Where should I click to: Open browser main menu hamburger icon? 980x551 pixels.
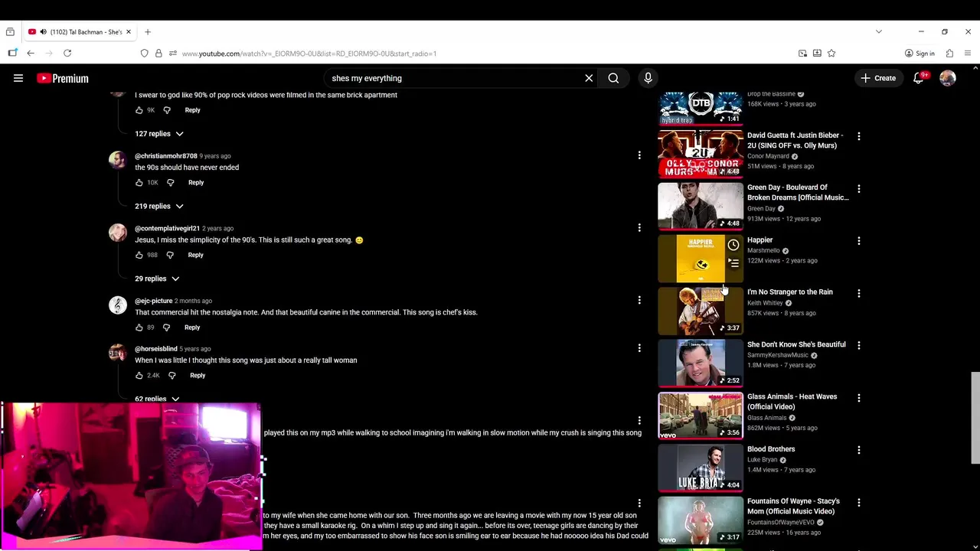[968, 54]
